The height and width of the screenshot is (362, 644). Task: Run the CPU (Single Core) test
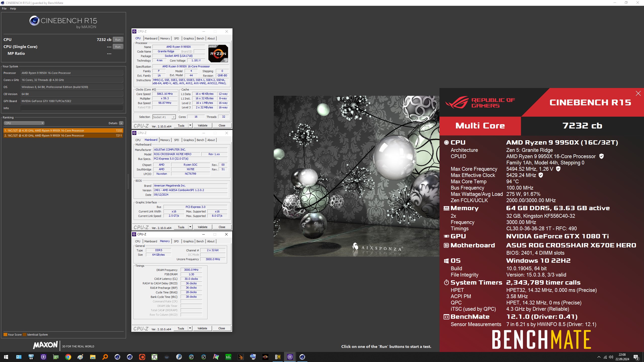(118, 47)
